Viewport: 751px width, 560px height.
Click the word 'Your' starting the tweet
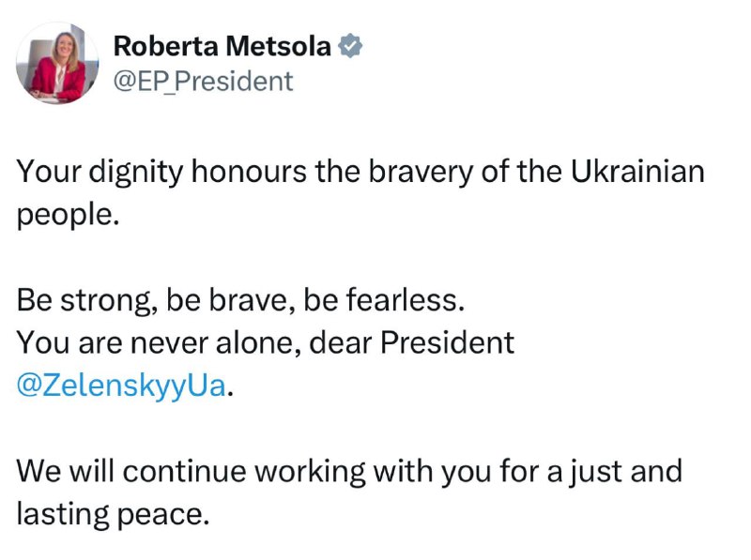(x=49, y=172)
